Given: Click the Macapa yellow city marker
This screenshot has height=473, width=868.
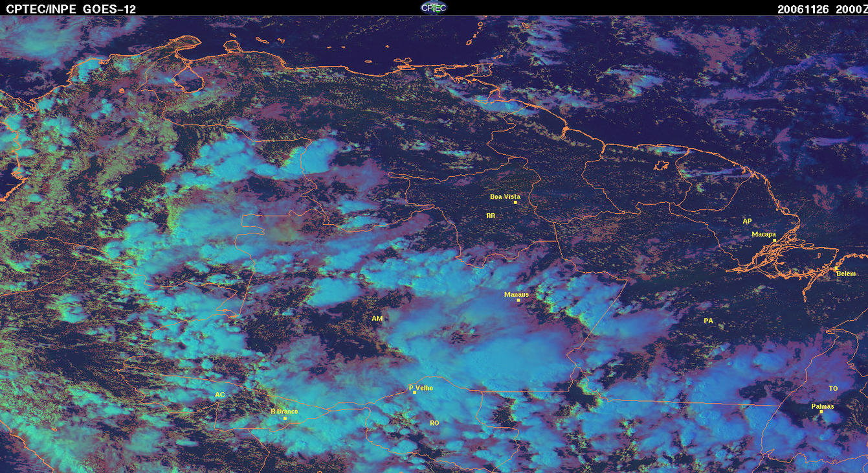Looking at the screenshot, I should pos(774,240).
